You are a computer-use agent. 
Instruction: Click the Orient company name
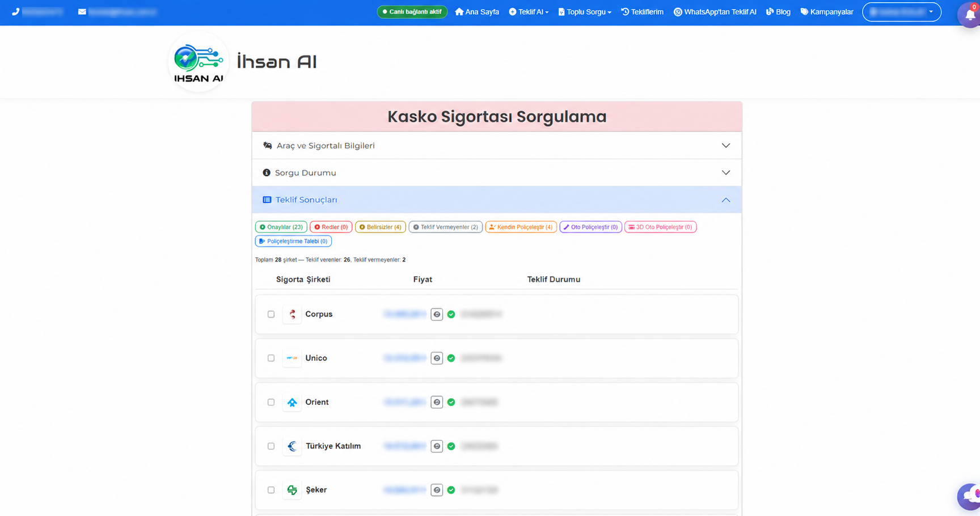point(317,402)
